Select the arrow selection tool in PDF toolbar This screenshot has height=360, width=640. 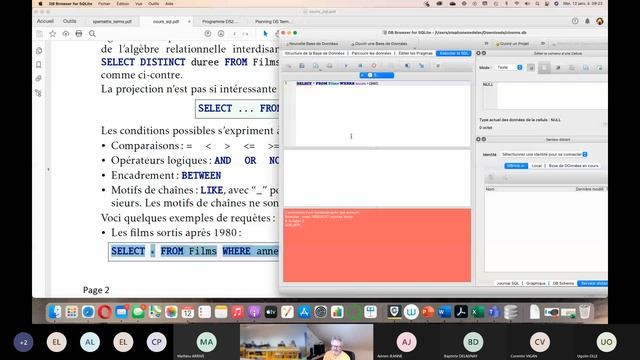[x=265, y=34]
